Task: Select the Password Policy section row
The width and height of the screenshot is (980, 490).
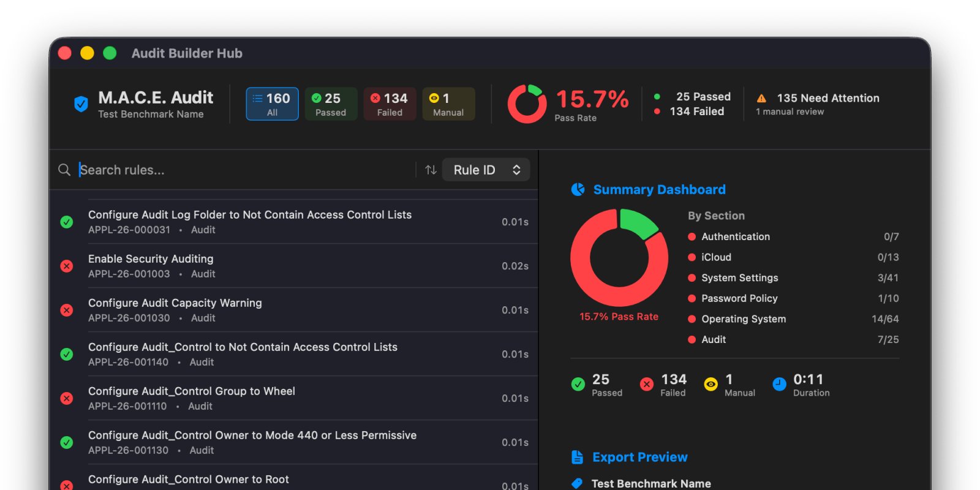Action: pyautogui.click(x=793, y=298)
